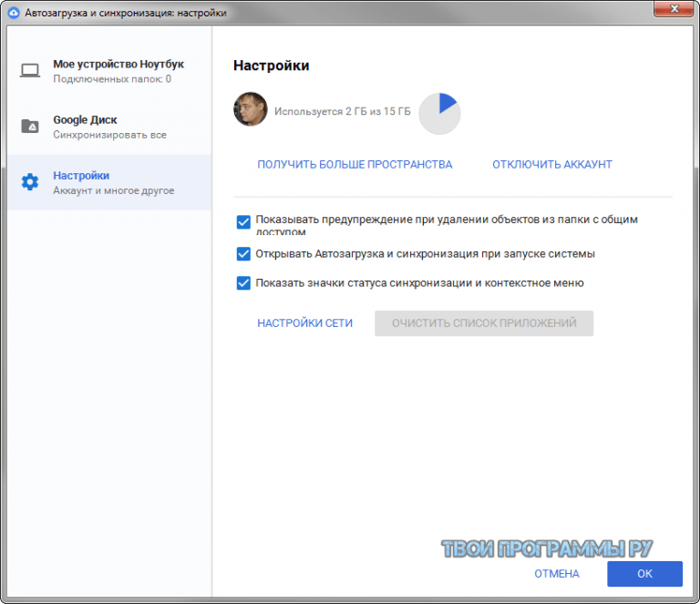Switch to the Google Диск section
Image resolution: width=700 pixels, height=604 pixels.
[x=85, y=120]
